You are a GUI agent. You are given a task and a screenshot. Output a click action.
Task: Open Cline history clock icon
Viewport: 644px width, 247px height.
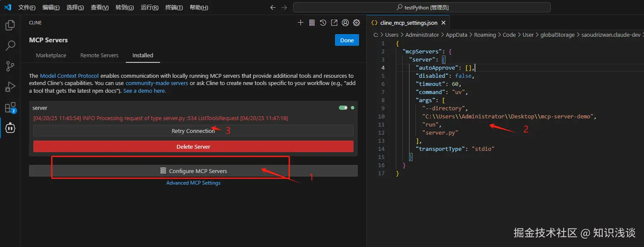tap(323, 23)
